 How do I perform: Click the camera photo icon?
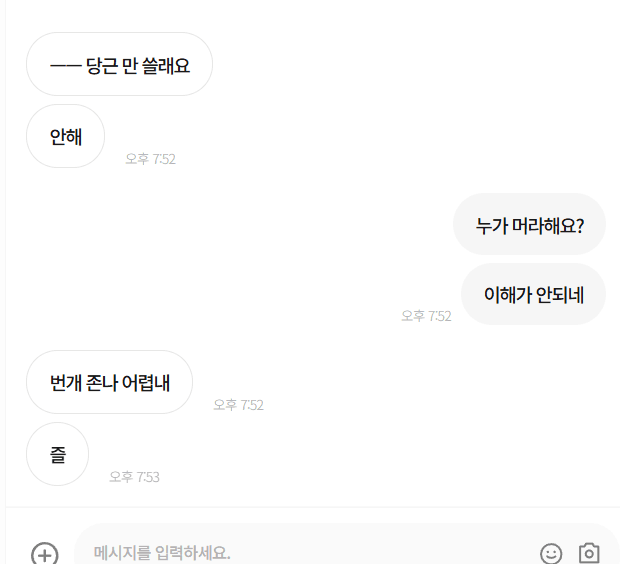click(589, 553)
